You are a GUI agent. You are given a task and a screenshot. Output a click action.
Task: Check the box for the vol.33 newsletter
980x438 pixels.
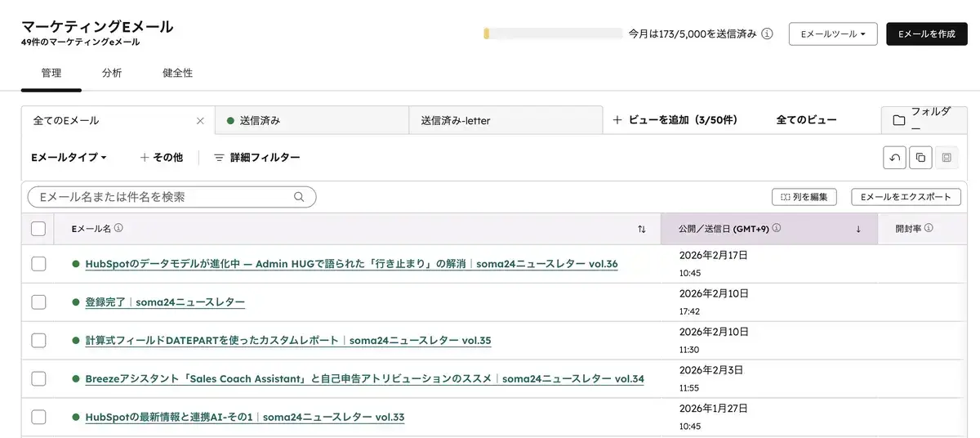(38, 418)
